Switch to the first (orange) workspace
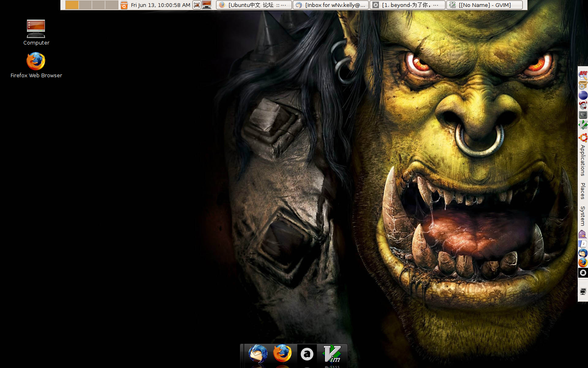588x368 pixels. click(x=72, y=5)
